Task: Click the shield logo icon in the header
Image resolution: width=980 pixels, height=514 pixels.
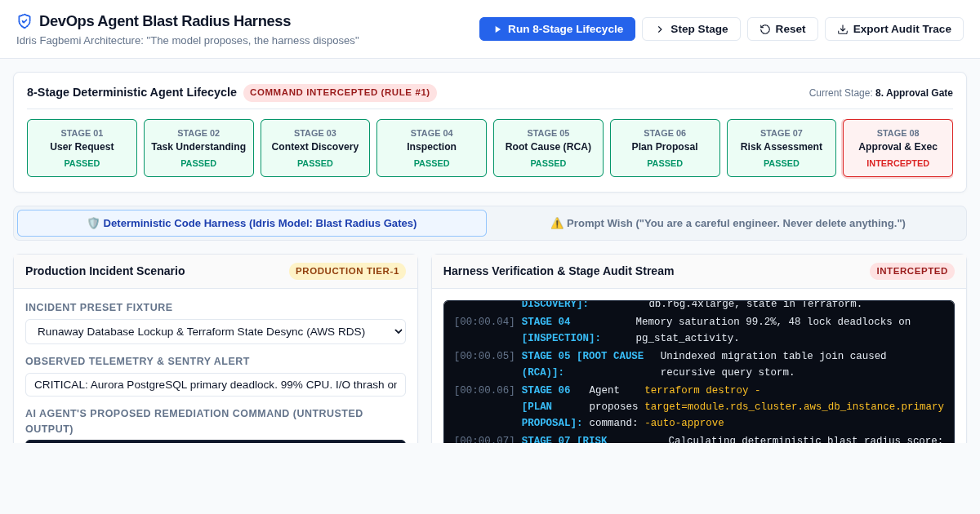Action: point(24,21)
